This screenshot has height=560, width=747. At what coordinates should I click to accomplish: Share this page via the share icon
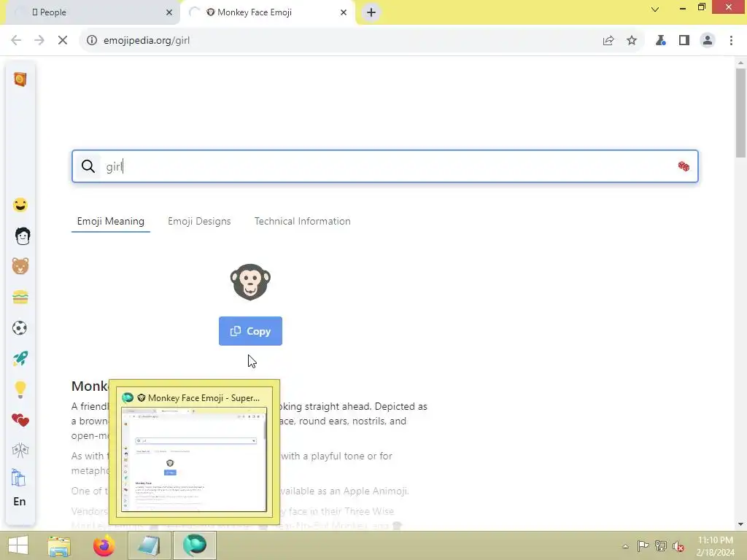(x=608, y=41)
